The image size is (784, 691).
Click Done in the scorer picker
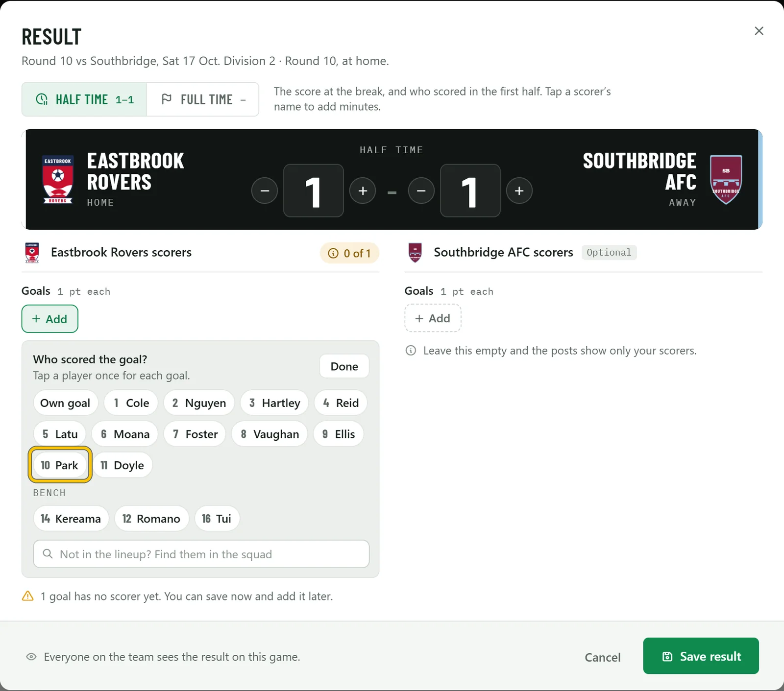(x=344, y=366)
